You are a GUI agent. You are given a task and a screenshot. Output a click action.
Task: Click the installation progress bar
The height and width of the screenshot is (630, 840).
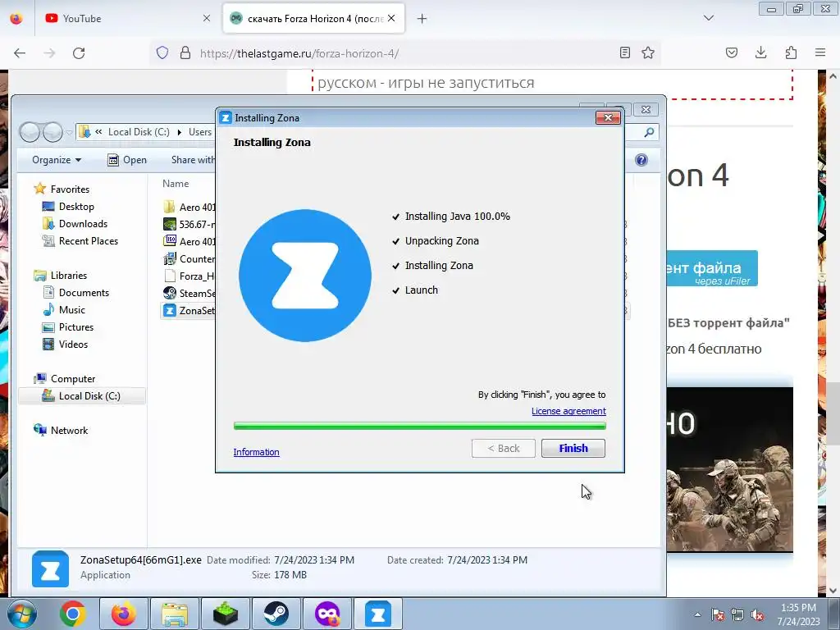point(419,426)
